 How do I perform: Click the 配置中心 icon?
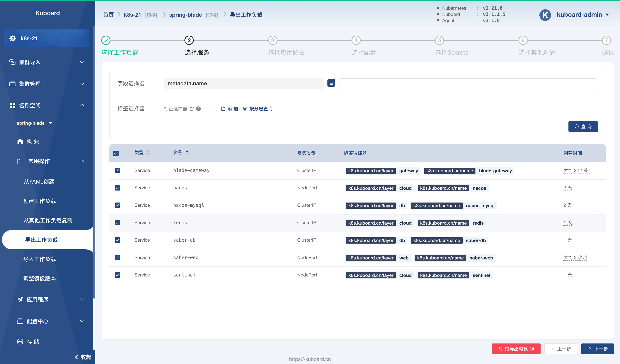tap(20, 321)
